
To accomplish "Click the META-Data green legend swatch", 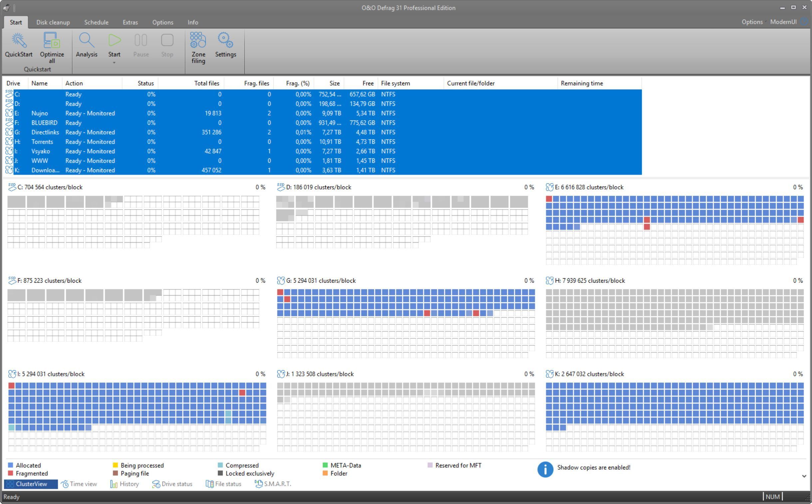I will click(325, 465).
